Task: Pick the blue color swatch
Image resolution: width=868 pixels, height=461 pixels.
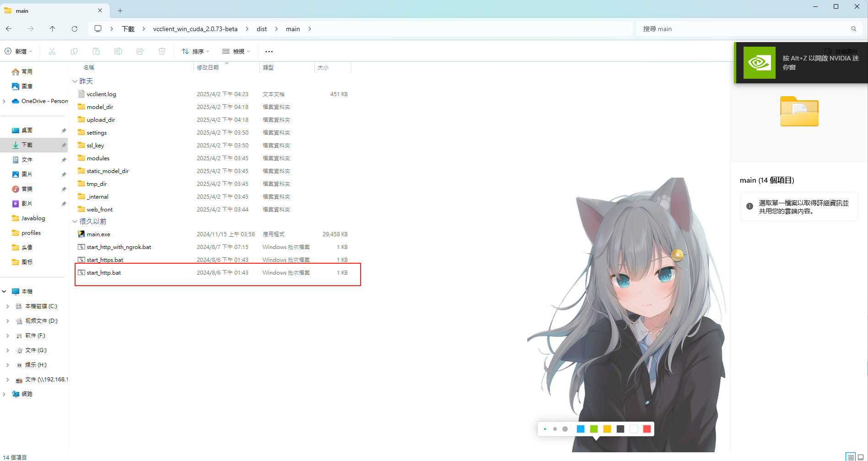Action: point(581,429)
